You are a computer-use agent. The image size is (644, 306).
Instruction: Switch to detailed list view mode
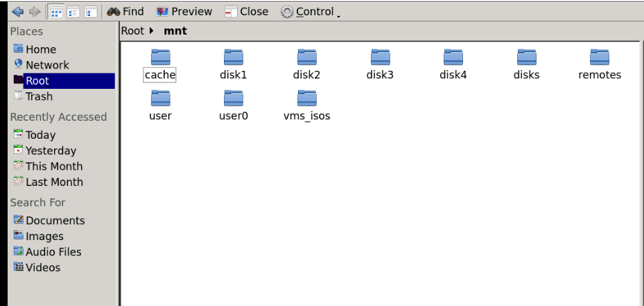point(73,12)
